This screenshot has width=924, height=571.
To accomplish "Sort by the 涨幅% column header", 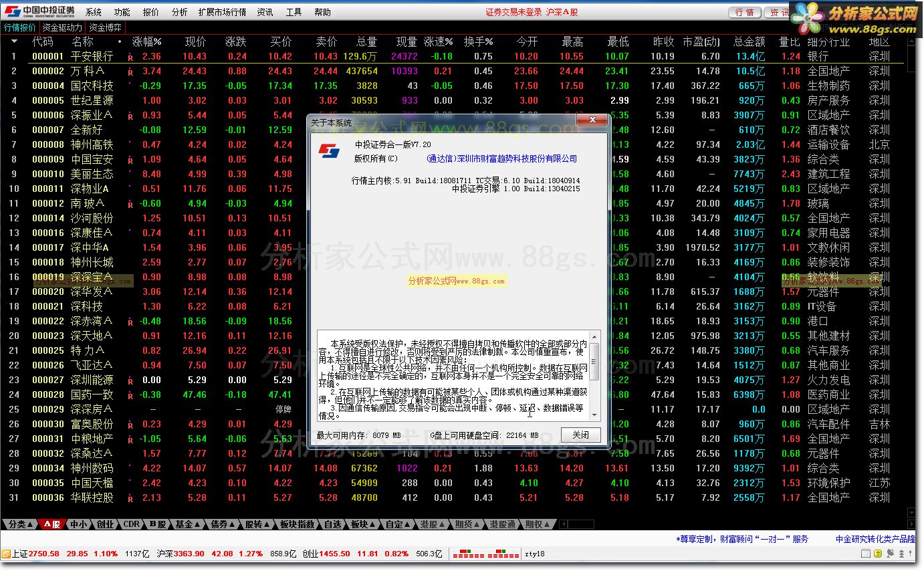I will (146, 41).
